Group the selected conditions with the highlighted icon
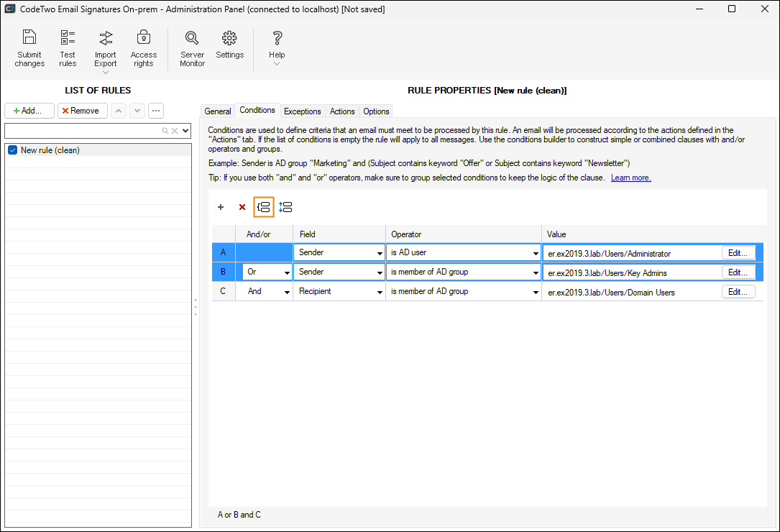This screenshot has width=780, height=532. [264, 207]
